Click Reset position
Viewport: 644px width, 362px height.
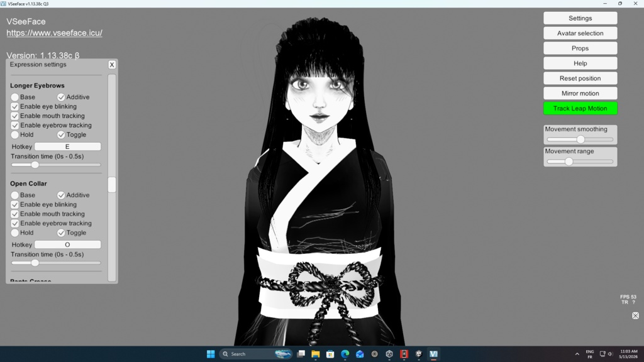pyautogui.click(x=580, y=79)
